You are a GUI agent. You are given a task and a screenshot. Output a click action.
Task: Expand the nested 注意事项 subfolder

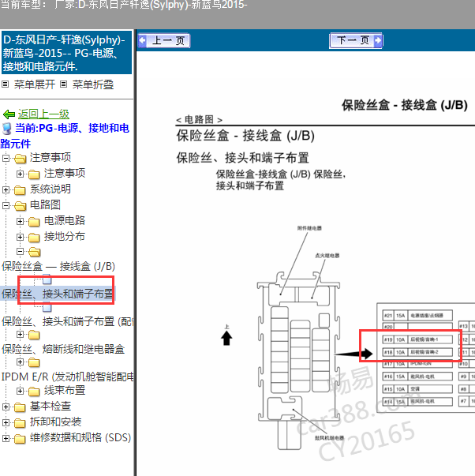click(x=20, y=174)
